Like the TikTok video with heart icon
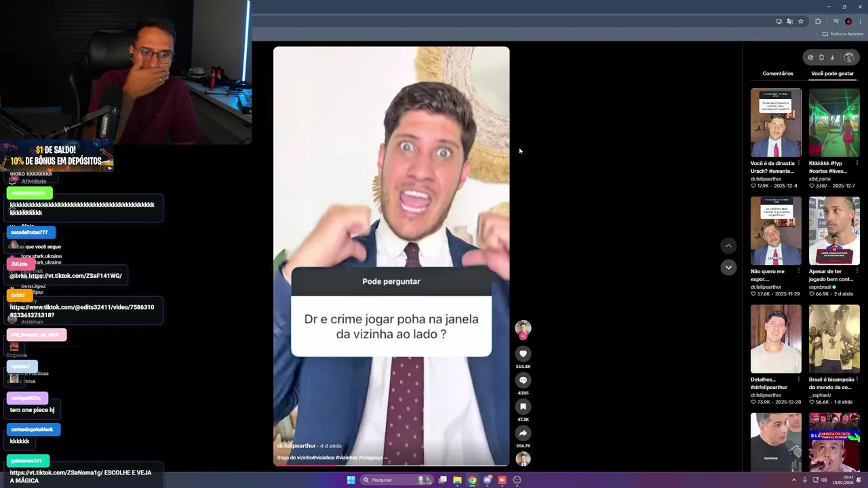Image resolution: width=868 pixels, height=488 pixels. 523,354
